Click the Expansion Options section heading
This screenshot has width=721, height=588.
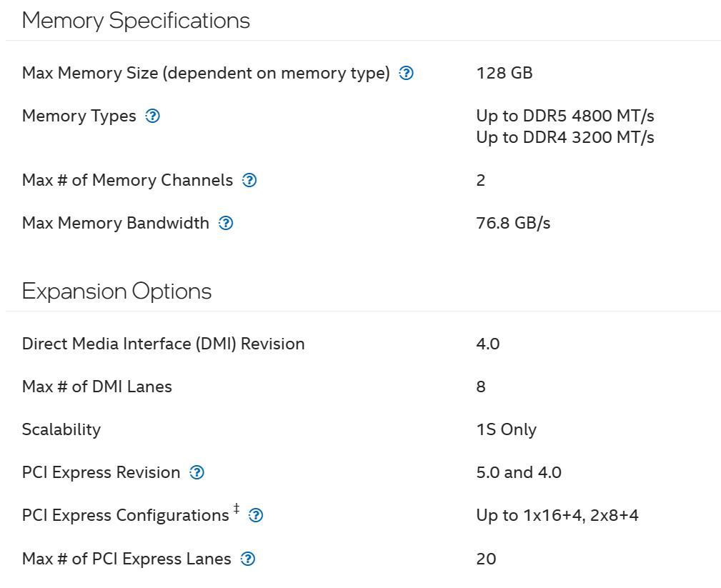click(116, 291)
